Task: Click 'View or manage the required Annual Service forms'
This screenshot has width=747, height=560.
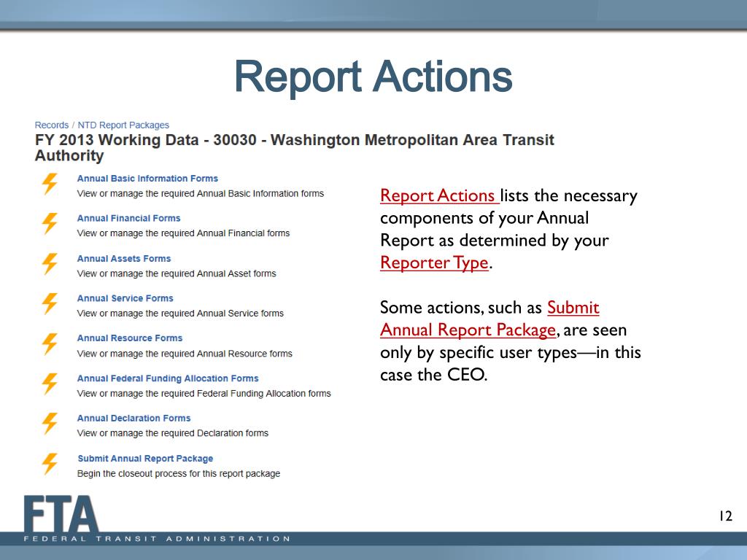Action: pos(181,314)
